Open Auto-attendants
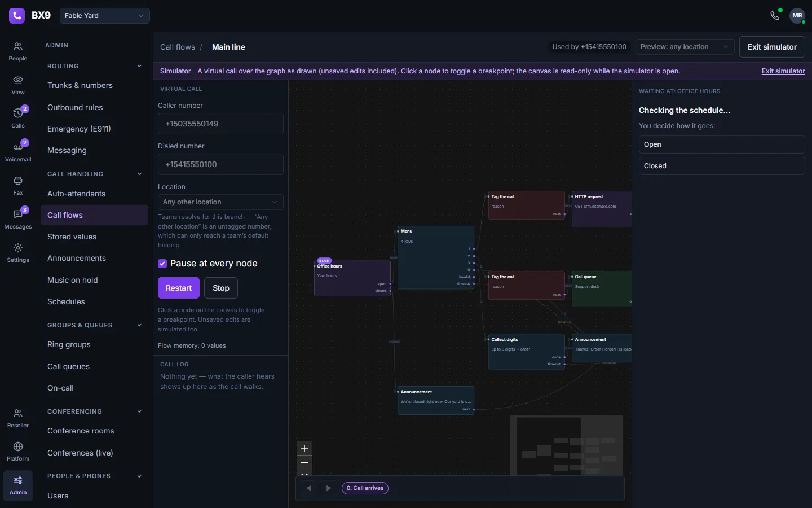 click(x=94, y=194)
